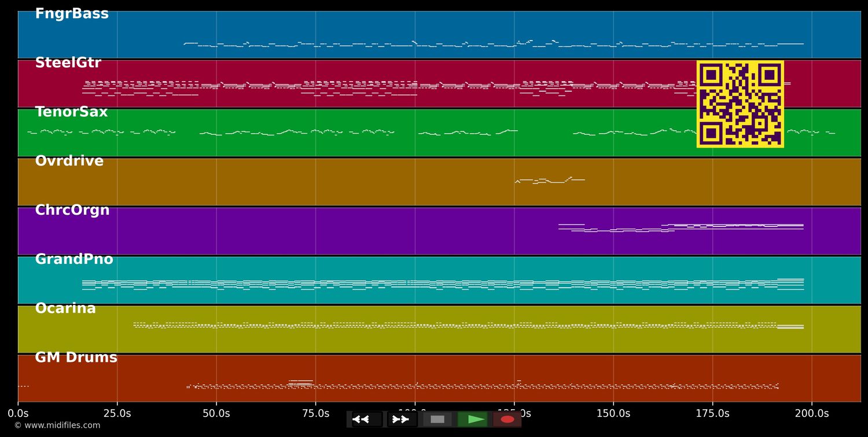Click the rewind button
Viewport: 868px width, 437px height.
click(367, 419)
